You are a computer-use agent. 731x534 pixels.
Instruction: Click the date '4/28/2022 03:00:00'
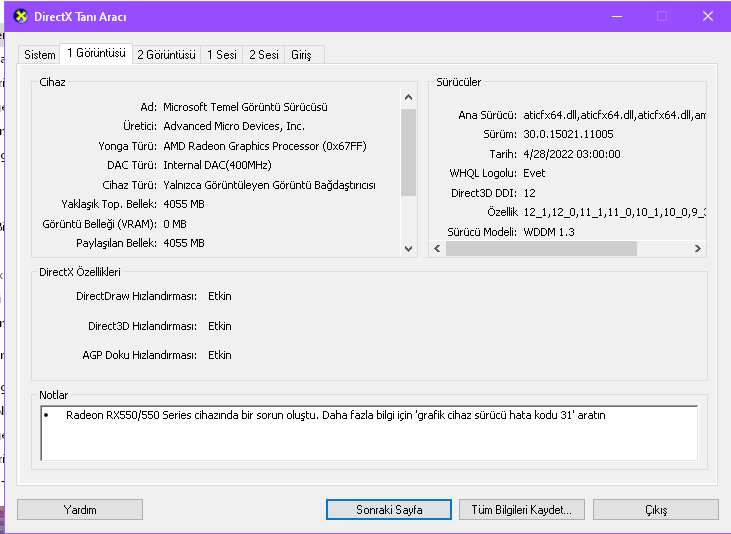coord(572,154)
